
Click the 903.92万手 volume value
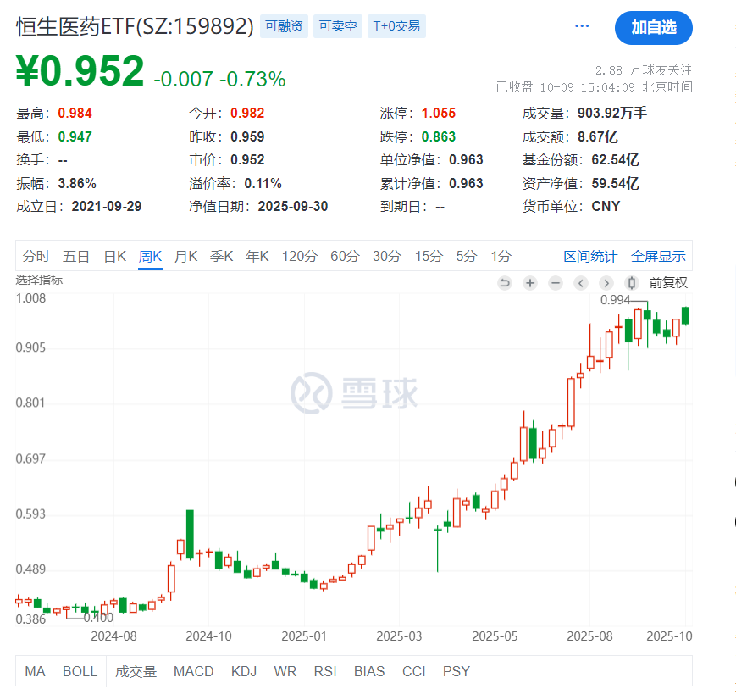click(x=612, y=114)
